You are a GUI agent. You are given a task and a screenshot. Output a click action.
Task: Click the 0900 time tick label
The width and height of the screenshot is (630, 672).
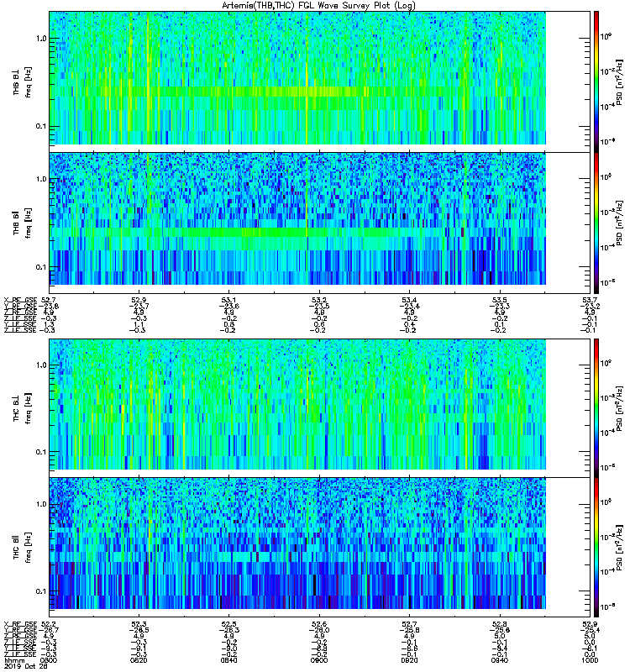[319, 660]
